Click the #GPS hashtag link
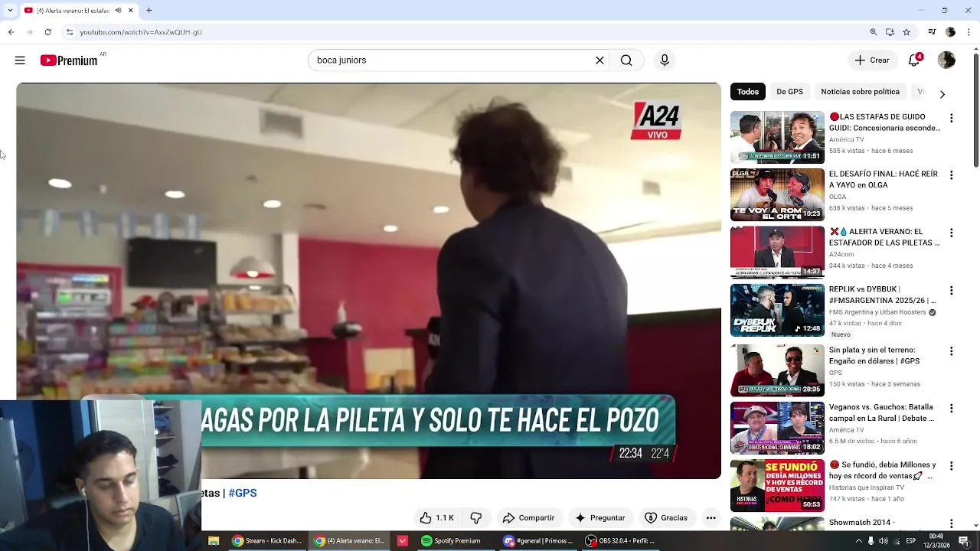Screen dimensions: 980x551 pyautogui.click(x=243, y=493)
